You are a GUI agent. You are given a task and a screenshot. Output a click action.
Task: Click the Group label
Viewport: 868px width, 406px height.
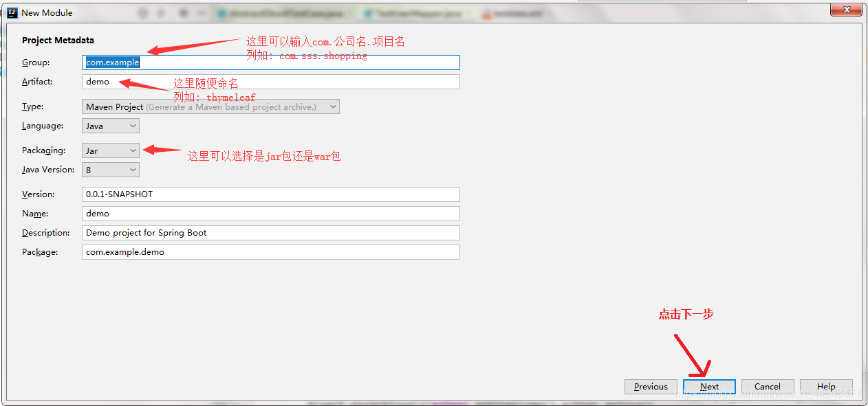coord(36,63)
